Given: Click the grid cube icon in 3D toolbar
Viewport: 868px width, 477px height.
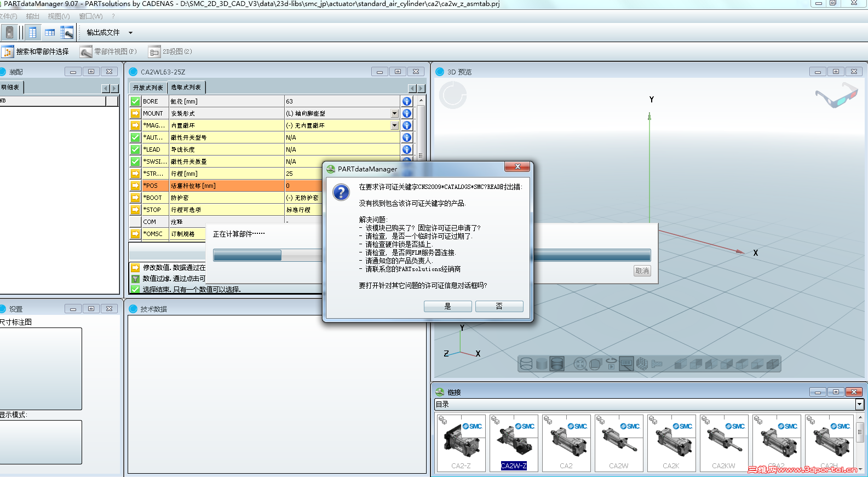Looking at the screenshot, I should 642,364.
